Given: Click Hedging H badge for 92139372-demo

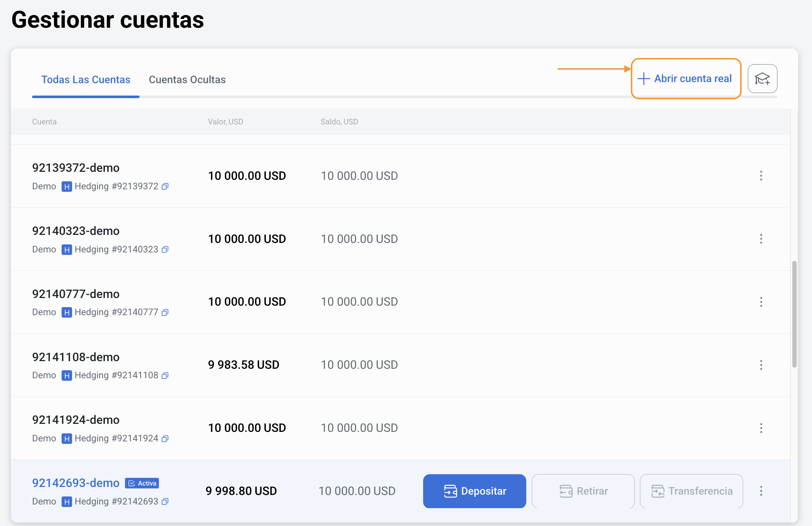Looking at the screenshot, I should click(x=66, y=187).
